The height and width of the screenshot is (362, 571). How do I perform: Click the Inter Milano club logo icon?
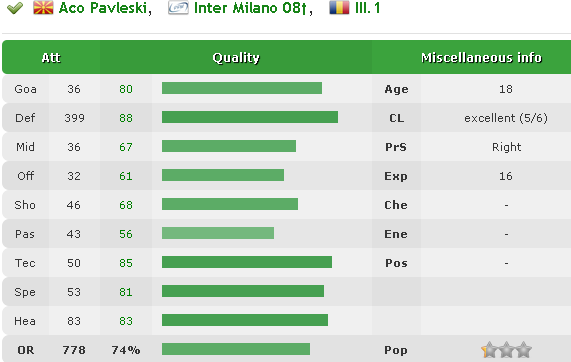[x=178, y=8]
